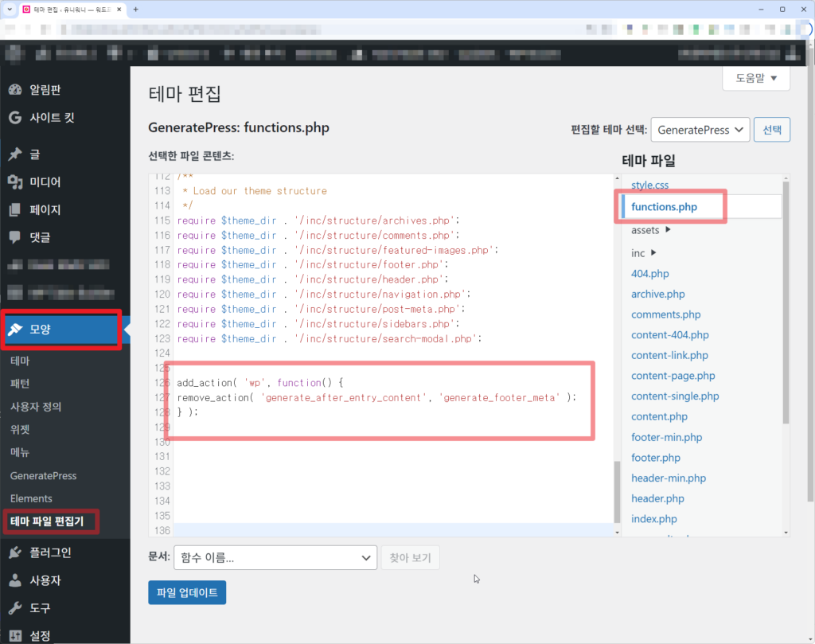Open a new browser tab
Screen dimensions: 815x644
(x=135, y=10)
